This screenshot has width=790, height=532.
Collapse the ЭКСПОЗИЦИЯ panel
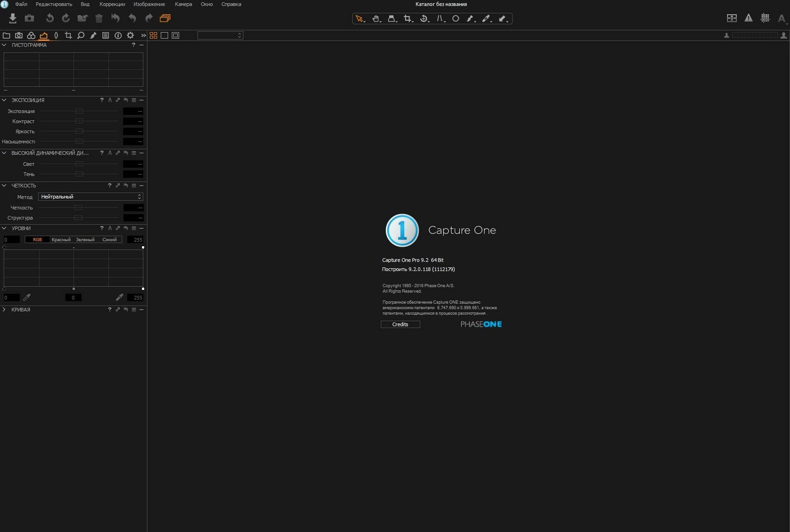tap(4, 100)
